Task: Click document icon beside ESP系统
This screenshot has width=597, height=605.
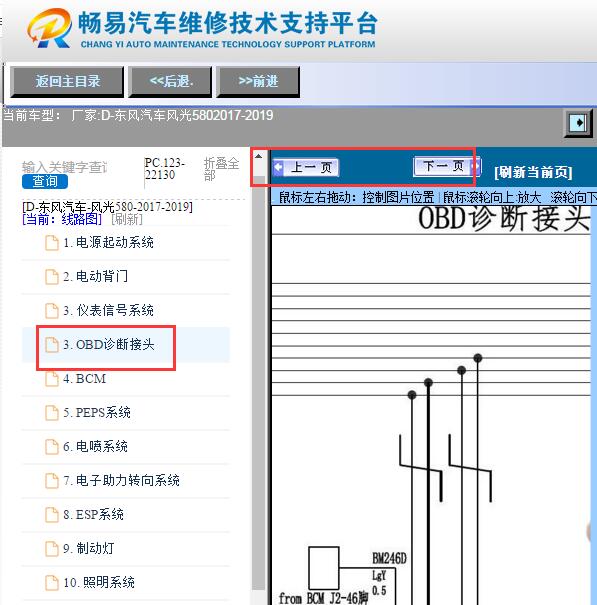Action: tap(52, 515)
